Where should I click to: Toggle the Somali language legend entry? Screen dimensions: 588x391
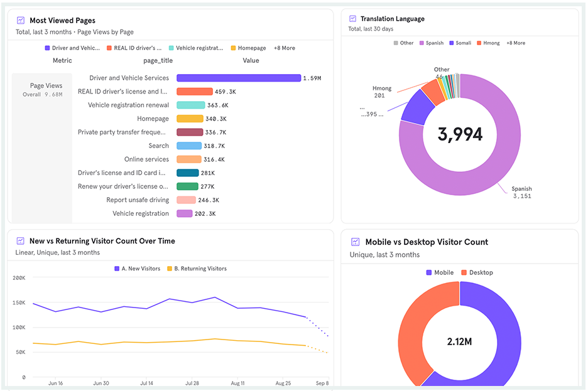coord(460,43)
